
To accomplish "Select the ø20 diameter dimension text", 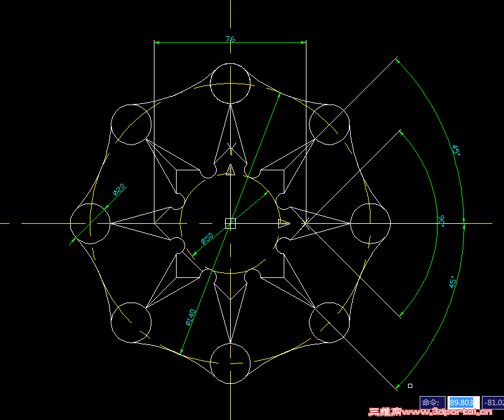I will tap(119, 190).
